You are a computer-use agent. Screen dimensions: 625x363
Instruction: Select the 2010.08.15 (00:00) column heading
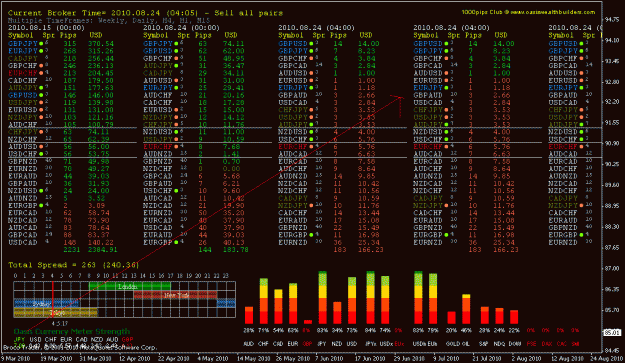46,28
